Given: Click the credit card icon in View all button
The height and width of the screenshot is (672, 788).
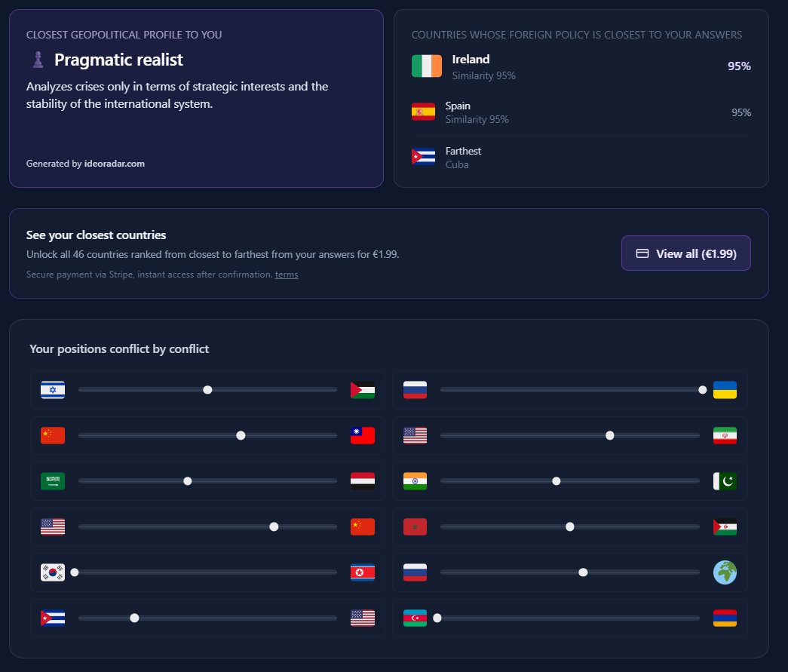Looking at the screenshot, I should click(642, 253).
